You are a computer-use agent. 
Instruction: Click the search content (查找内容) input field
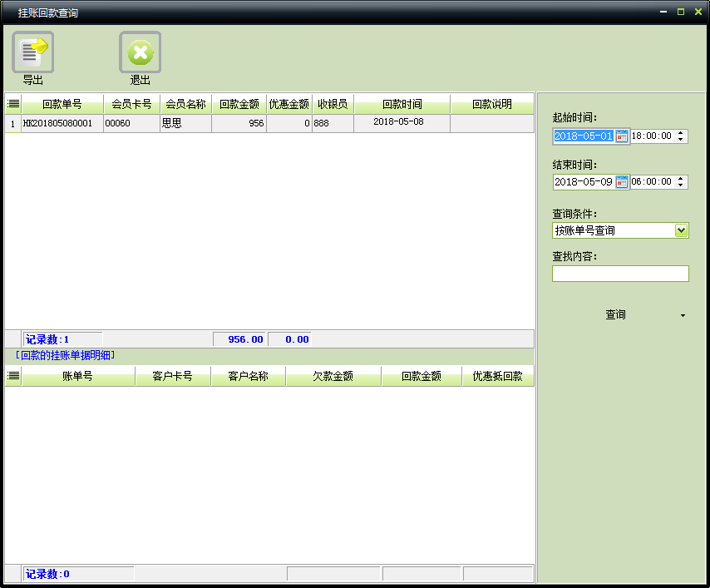point(620,274)
